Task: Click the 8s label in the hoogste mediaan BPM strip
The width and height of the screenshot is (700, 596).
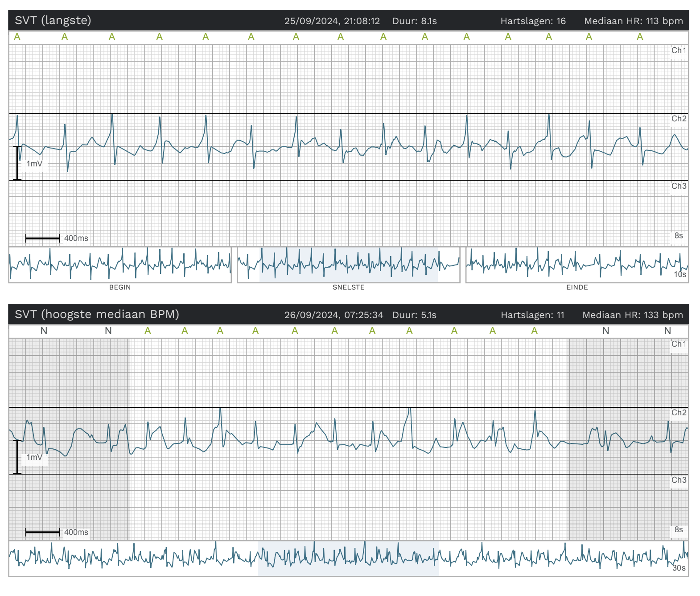Action: click(679, 530)
